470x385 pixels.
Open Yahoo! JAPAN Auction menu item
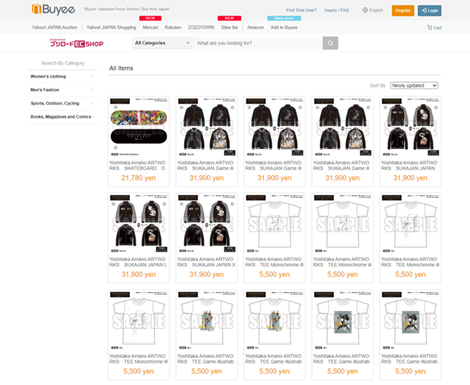tap(55, 27)
